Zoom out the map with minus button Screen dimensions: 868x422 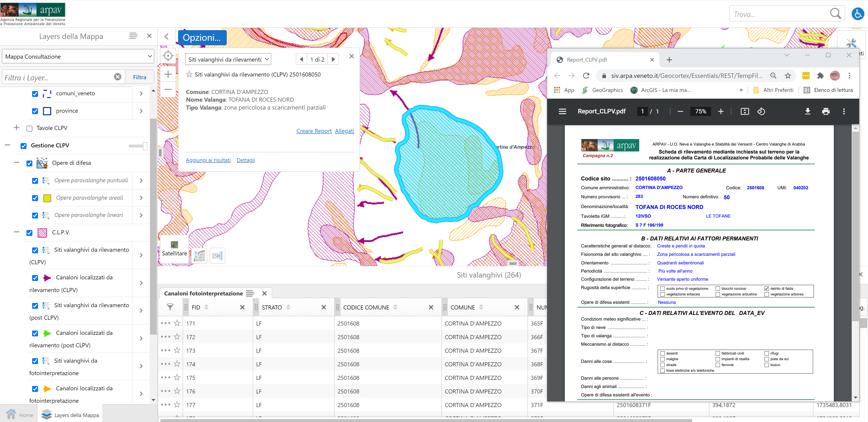pyautogui.click(x=168, y=90)
